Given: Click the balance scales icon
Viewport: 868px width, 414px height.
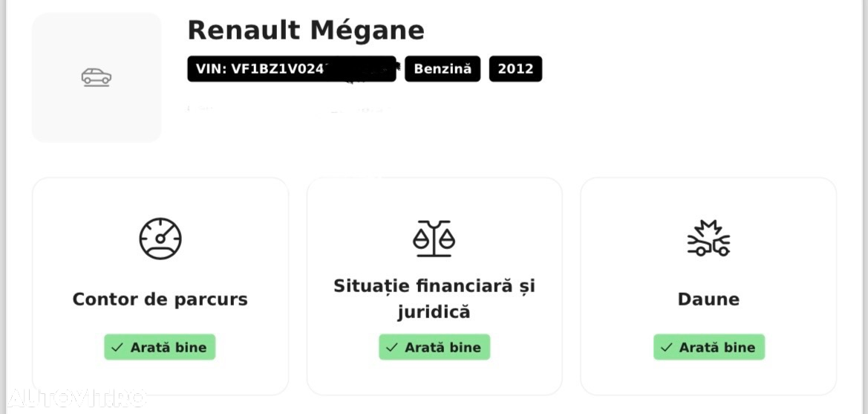Looking at the screenshot, I should 434,239.
